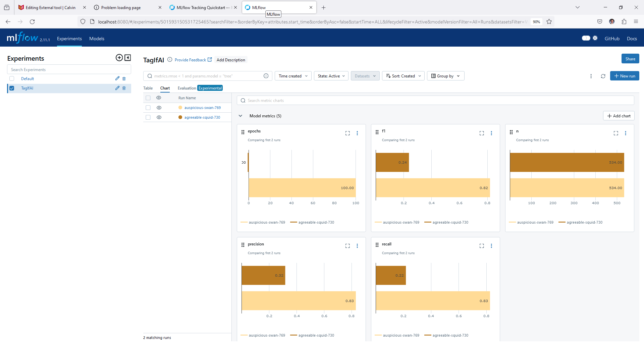644x346 pixels.
Task: Click the refresh runs icon
Action: point(603,76)
